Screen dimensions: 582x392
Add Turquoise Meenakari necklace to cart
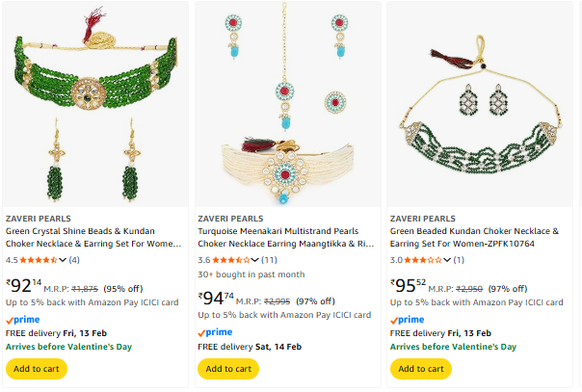point(228,368)
